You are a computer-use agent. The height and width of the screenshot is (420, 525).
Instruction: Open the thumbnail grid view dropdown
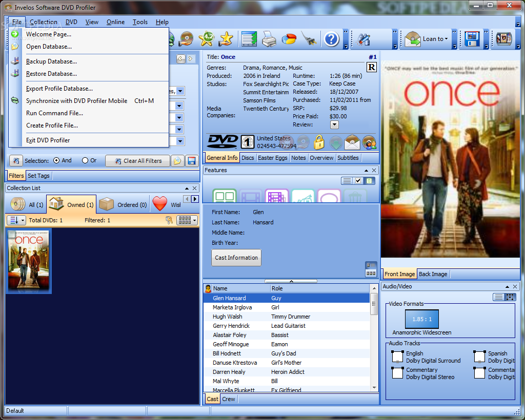(x=187, y=220)
